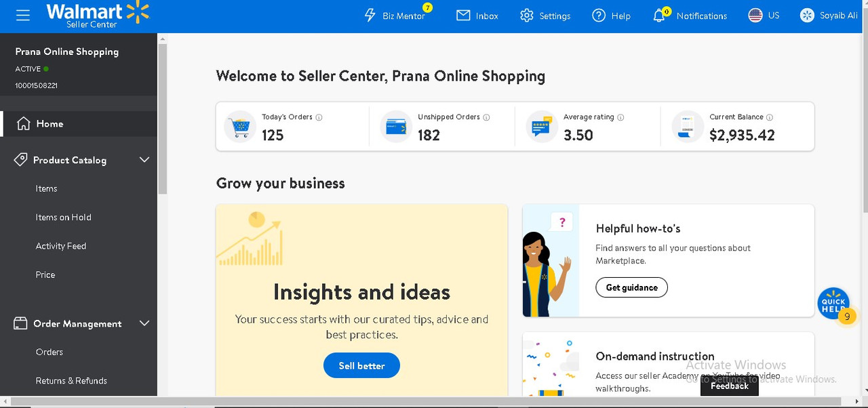Click the Grow your business heading
This screenshot has width=868, height=408.
click(x=280, y=183)
